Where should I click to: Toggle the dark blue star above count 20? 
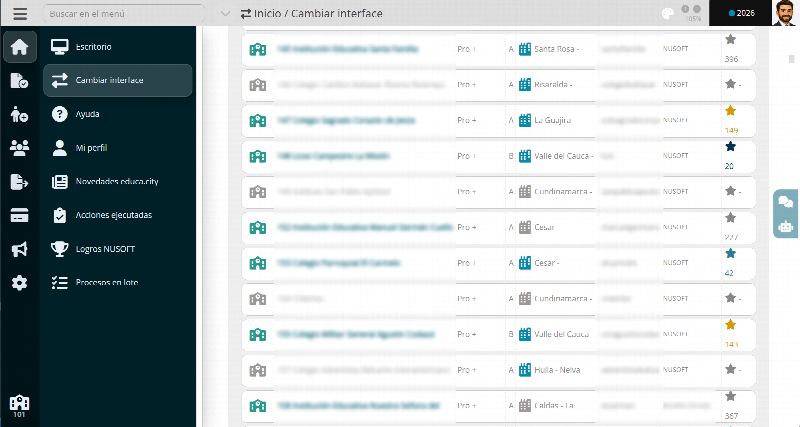pos(731,146)
